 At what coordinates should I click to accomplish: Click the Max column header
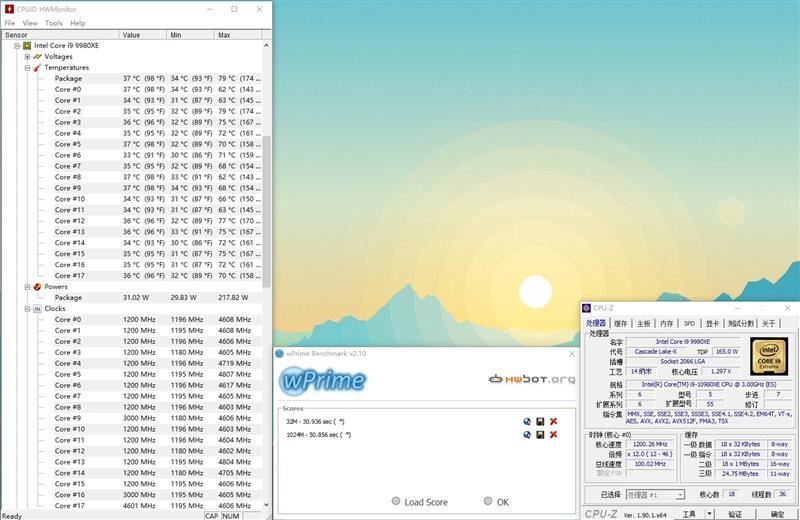click(x=238, y=35)
